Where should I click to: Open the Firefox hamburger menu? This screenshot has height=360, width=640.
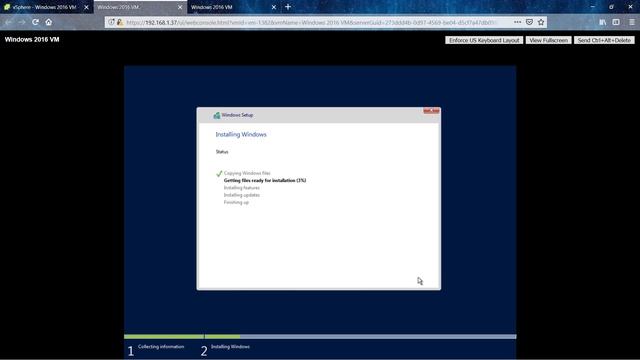click(x=632, y=22)
